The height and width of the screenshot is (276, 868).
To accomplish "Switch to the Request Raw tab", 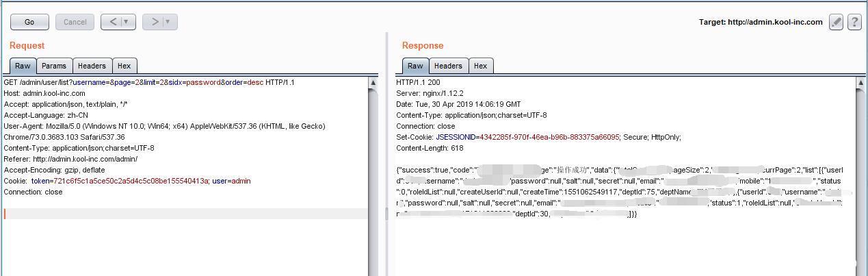I will tap(23, 66).
